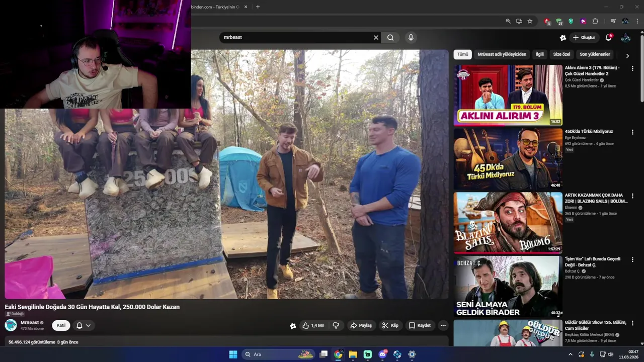Open a new browser tab
The height and width of the screenshot is (362, 644).
[x=258, y=7]
